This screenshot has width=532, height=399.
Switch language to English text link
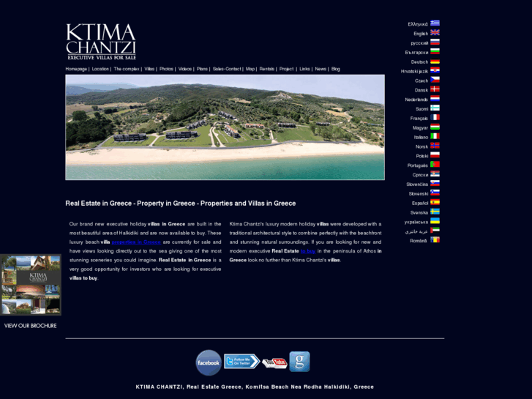click(x=421, y=34)
